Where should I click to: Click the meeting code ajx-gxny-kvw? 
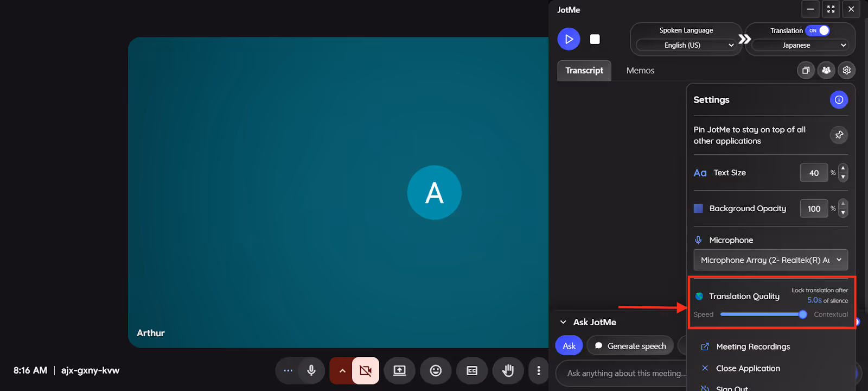tap(90, 370)
